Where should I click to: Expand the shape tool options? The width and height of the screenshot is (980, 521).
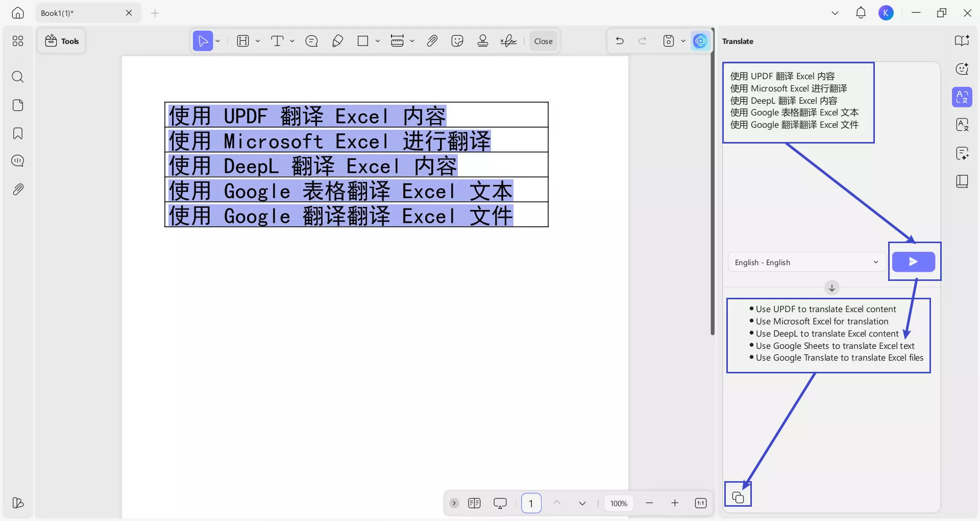pyautogui.click(x=377, y=41)
